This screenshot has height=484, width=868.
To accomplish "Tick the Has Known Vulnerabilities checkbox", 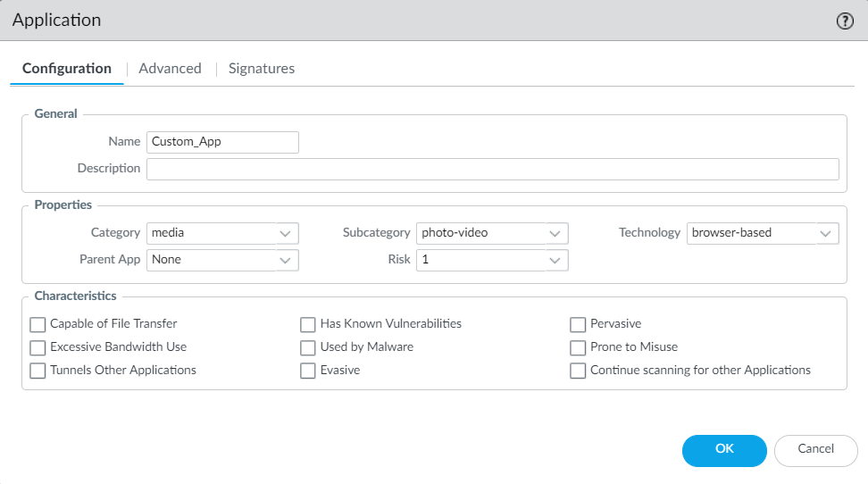I will click(x=308, y=324).
